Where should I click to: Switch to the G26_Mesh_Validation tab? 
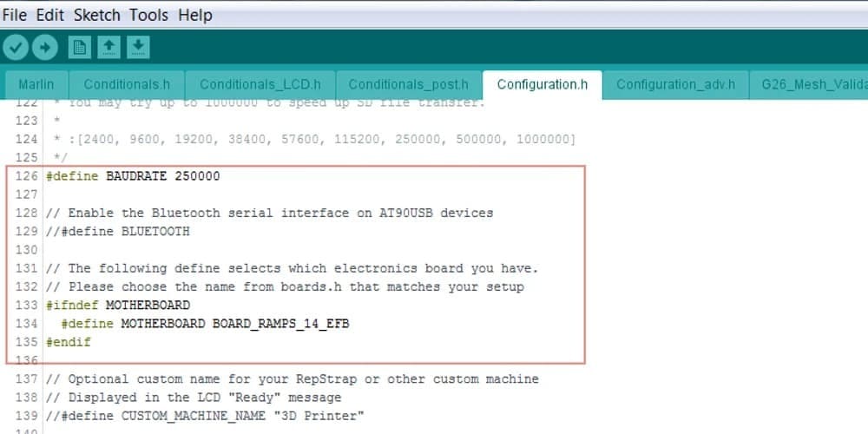coord(808,85)
